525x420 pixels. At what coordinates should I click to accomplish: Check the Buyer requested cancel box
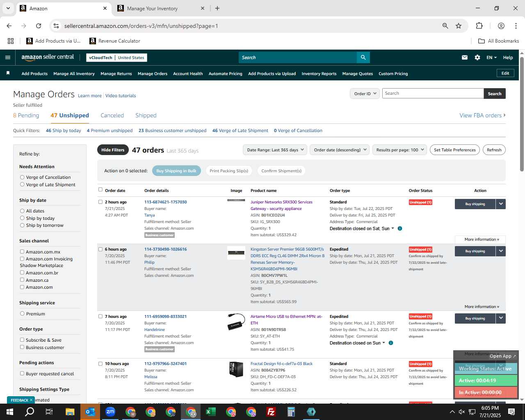[22, 374]
